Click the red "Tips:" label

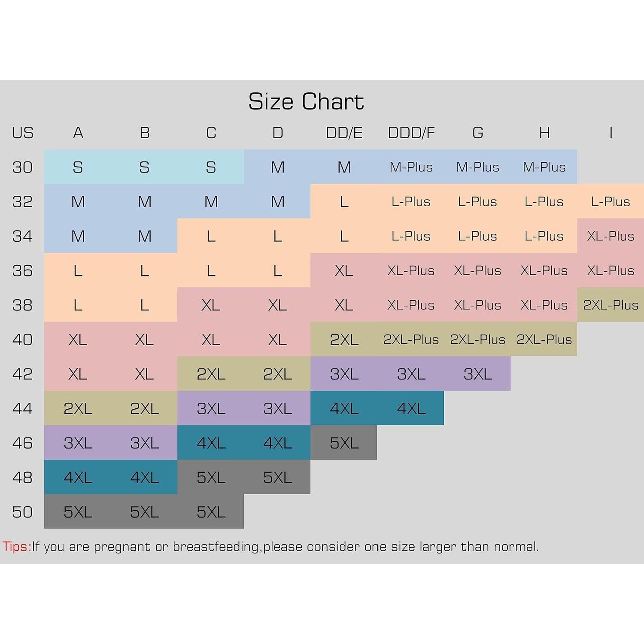point(17,547)
